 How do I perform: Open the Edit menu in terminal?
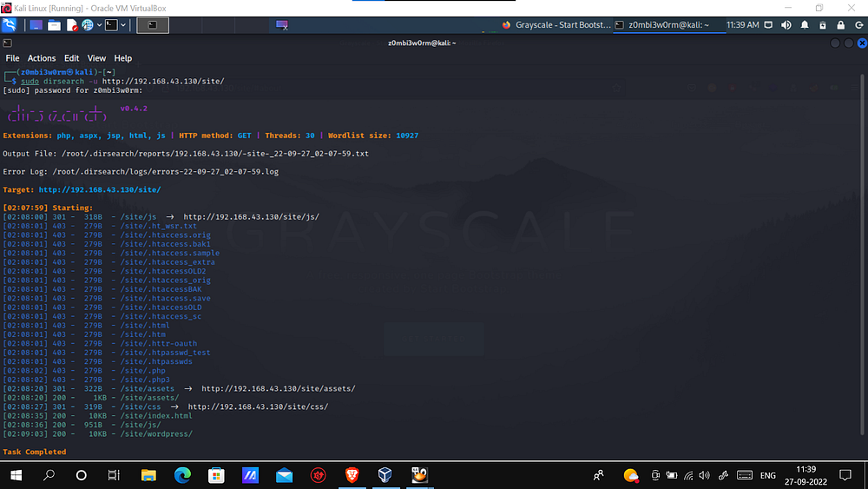tap(71, 58)
